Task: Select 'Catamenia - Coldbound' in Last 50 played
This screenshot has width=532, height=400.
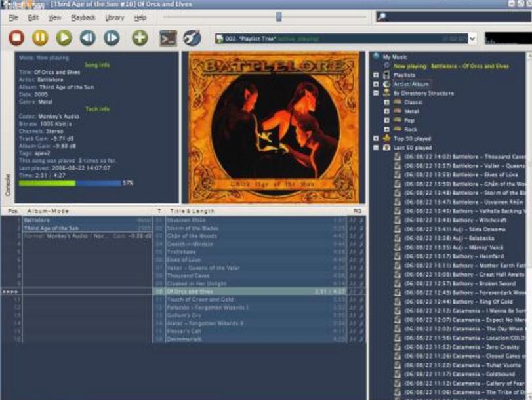Action: coord(460,374)
